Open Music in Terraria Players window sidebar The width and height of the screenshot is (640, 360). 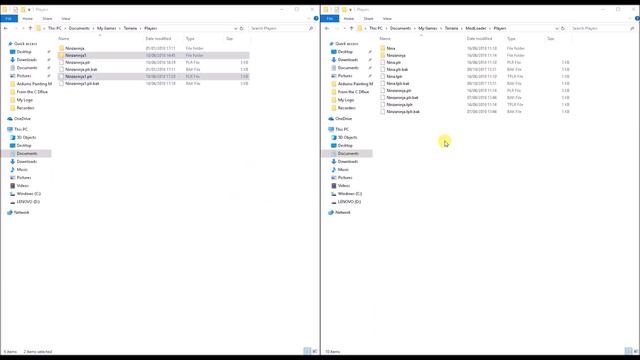[22, 169]
